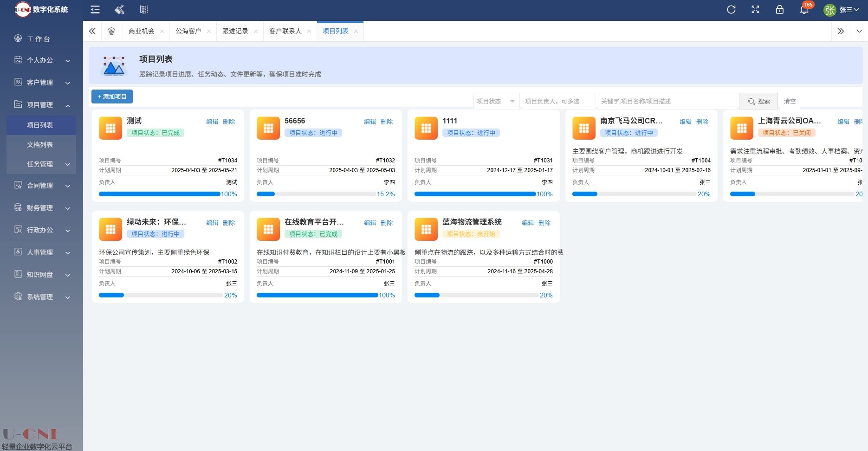Expand the 客户管理 sidebar menu
Screen dimensions: 868x451
[x=42, y=83]
